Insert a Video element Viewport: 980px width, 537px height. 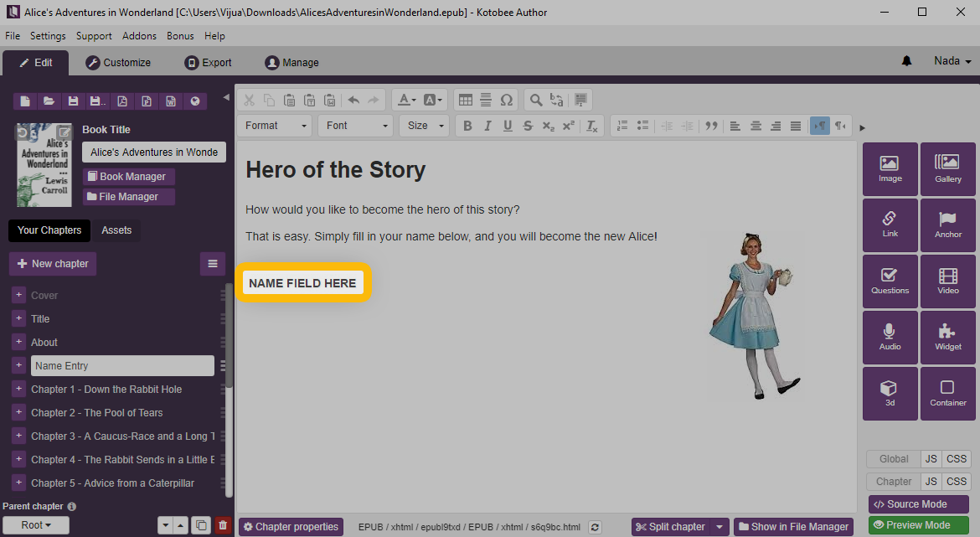tap(947, 281)
